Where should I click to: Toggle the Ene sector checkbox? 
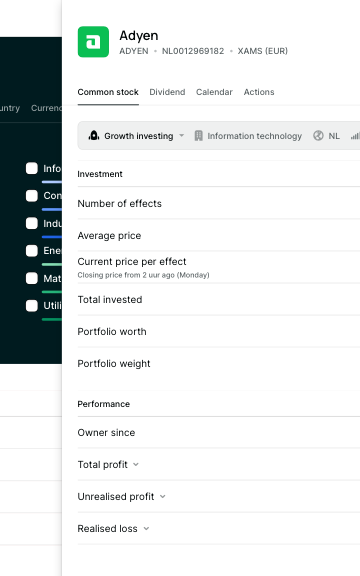point(32,251)
